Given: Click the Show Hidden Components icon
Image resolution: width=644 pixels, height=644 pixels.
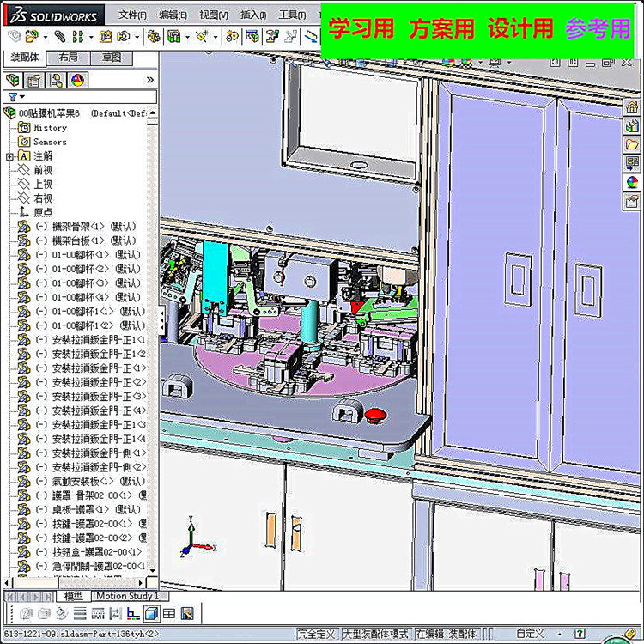Looking at the screenshot, I should pos(154,37).
